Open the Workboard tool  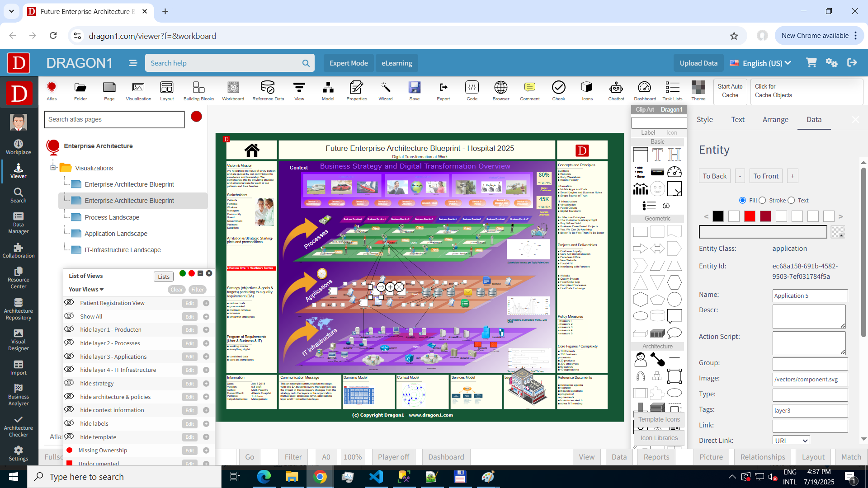tap(233, 91)
